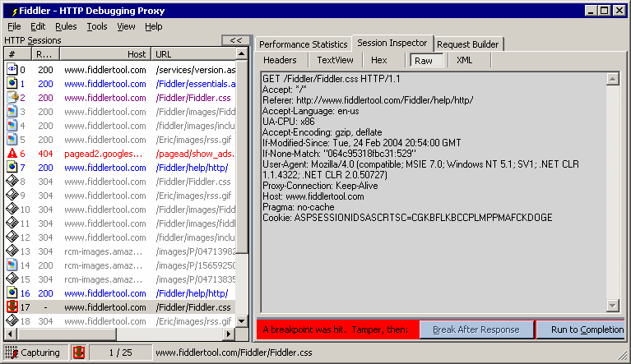The width and height of the screenshot is (631, 364).
Task: Open the Tools menu
Action: [x=97, y=26]
